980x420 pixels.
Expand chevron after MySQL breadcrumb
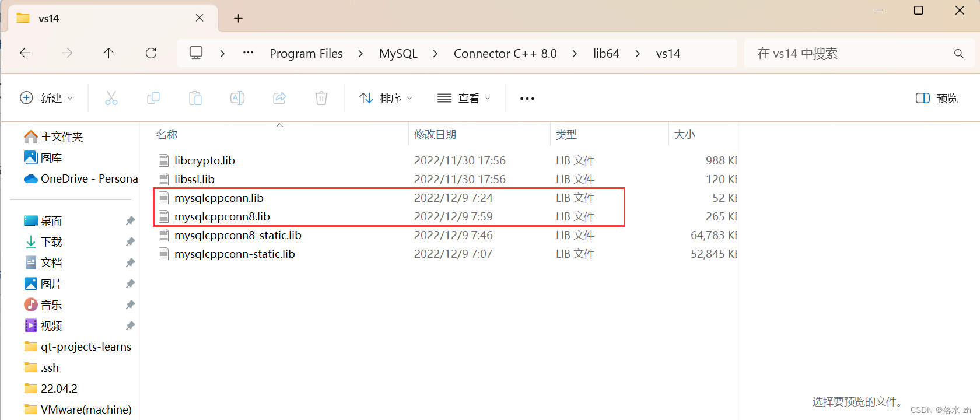[x=435, y=54]
